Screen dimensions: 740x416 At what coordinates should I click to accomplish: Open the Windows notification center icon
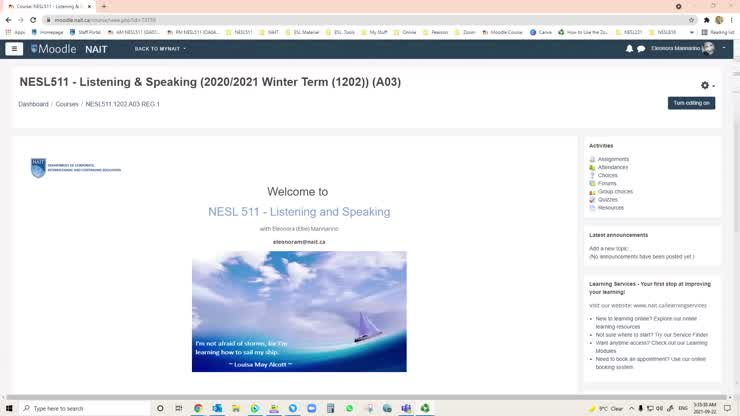(727, 408)
